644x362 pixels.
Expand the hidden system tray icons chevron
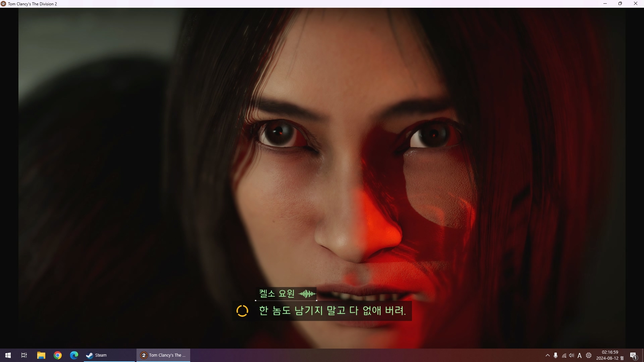(x=547, y=355)
